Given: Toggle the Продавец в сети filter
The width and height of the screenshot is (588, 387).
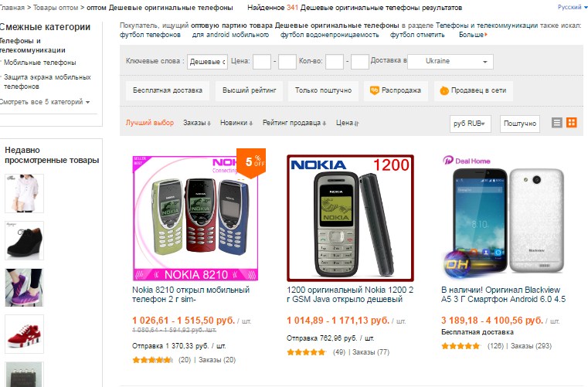Looking at the screenshot, I should point(473,90).
